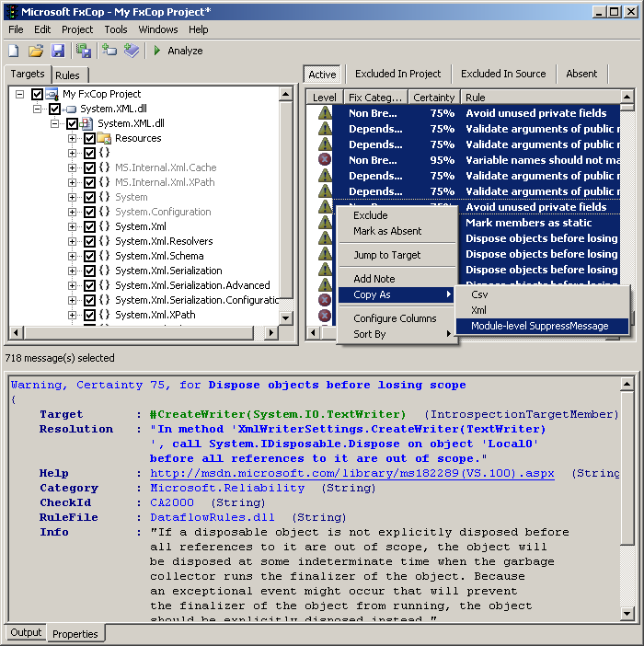Collapse the My FxCop Project root node
Viewport: 644px width, 646px height.
pyautogui.click(x=19, y=95)
